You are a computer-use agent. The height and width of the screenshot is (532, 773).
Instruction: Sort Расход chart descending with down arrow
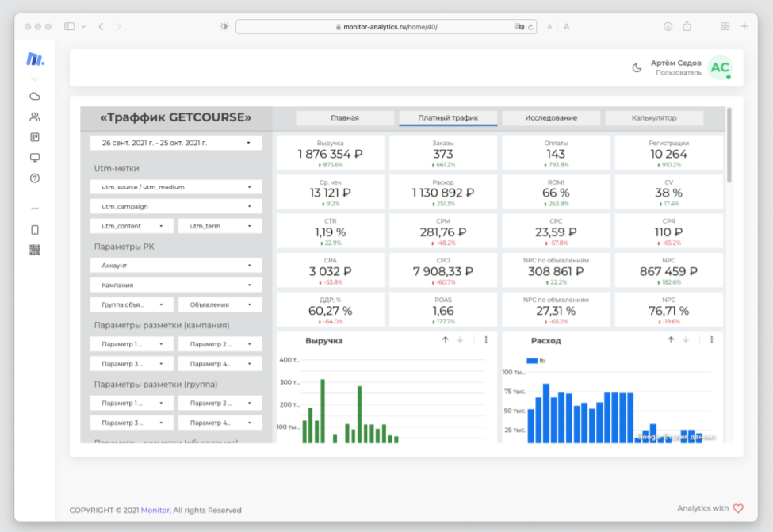(x=686, y=339)
